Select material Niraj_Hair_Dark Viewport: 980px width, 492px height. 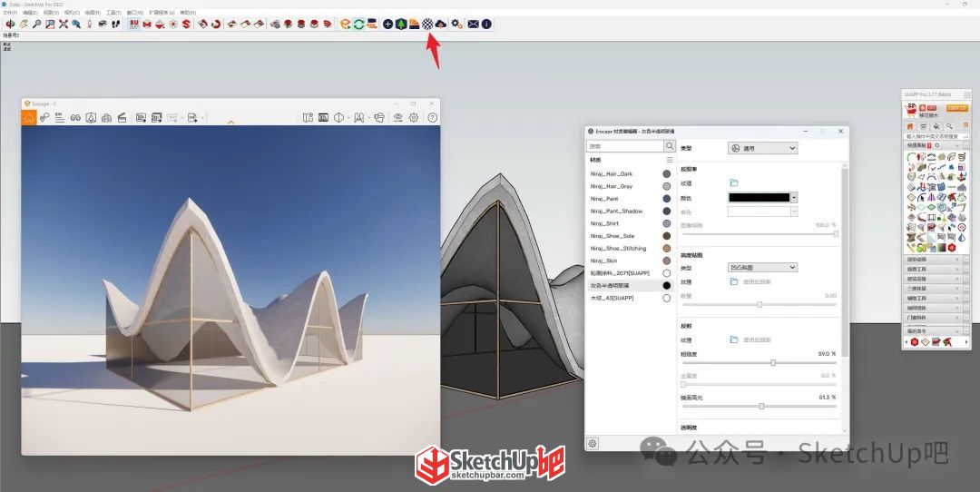pos(630,173)
